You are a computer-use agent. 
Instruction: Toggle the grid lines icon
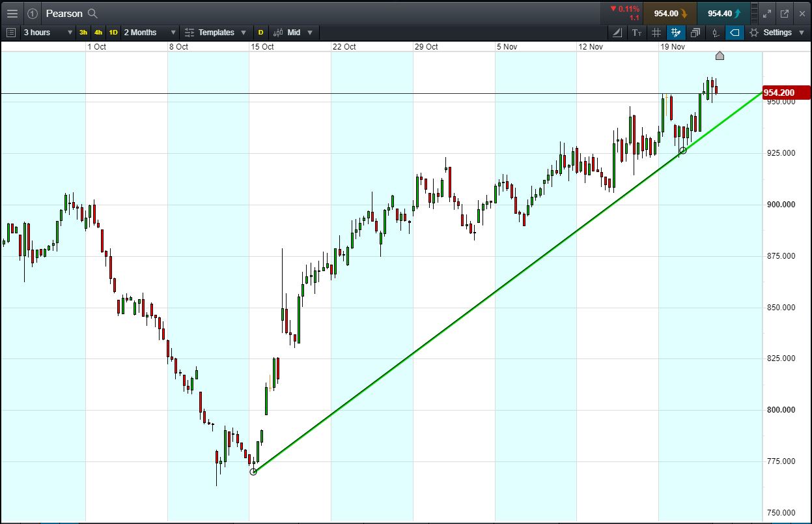tap(656, 32)
